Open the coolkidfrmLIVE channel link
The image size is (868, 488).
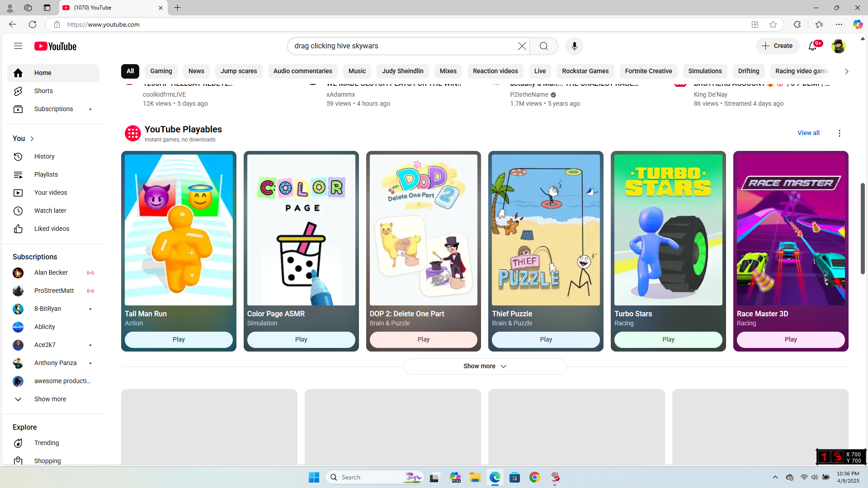click(x=164, y=94)
